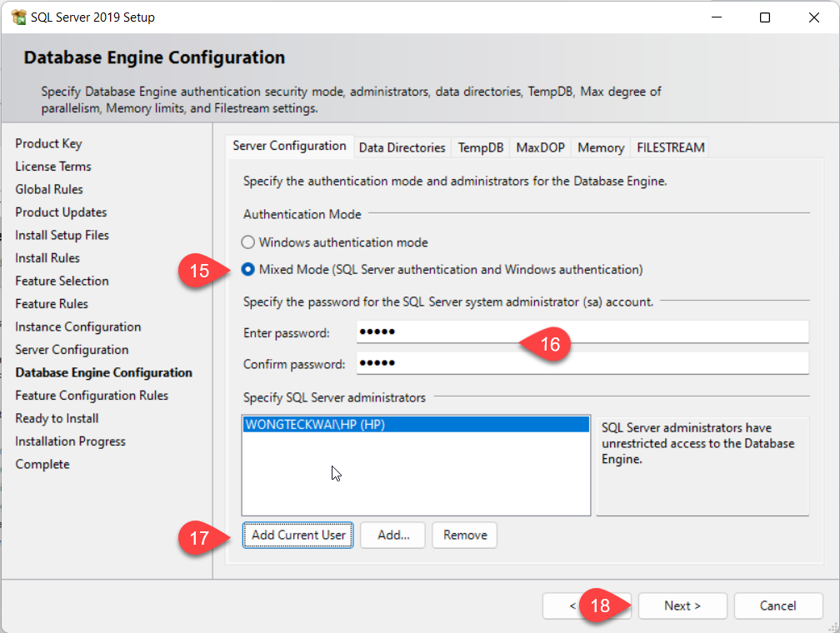
Task: Click Server Configuration step in sidebar
Action: 72,351
